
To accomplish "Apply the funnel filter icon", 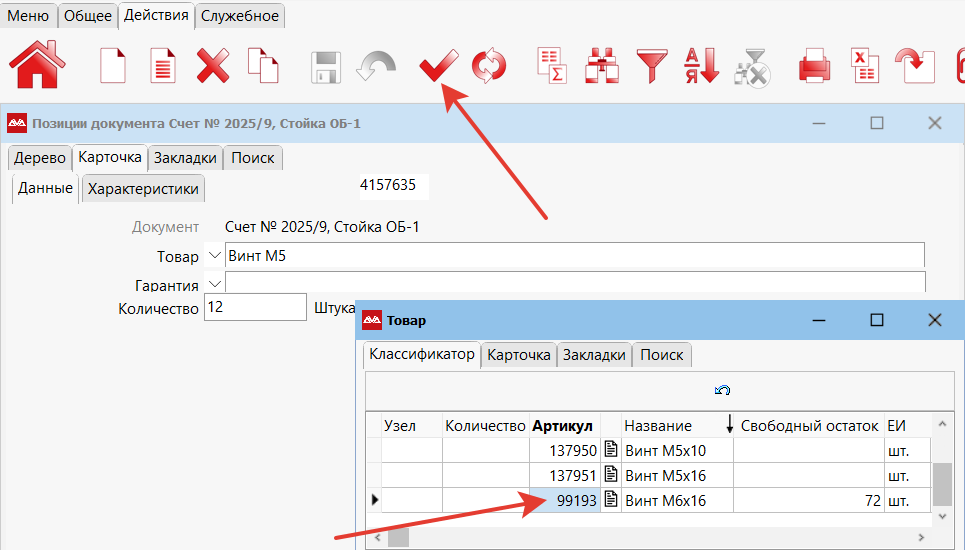I will (653, 67).
